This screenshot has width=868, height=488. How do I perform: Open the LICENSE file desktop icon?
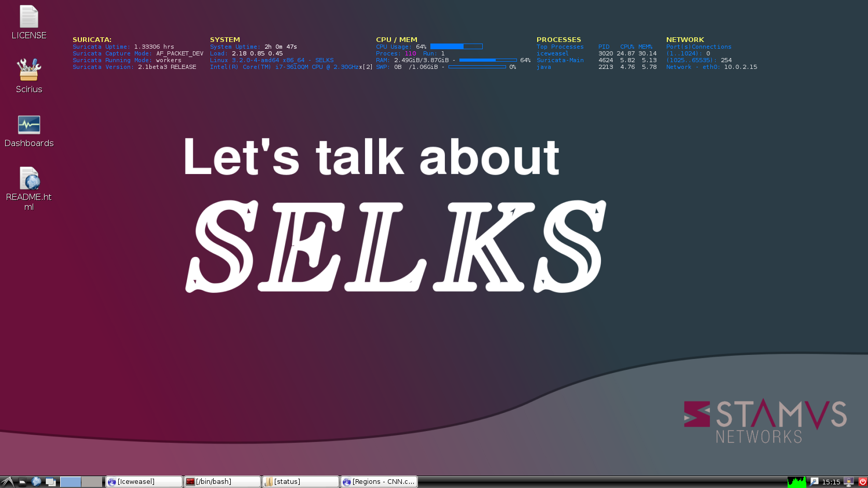click(x=29, y=22)
